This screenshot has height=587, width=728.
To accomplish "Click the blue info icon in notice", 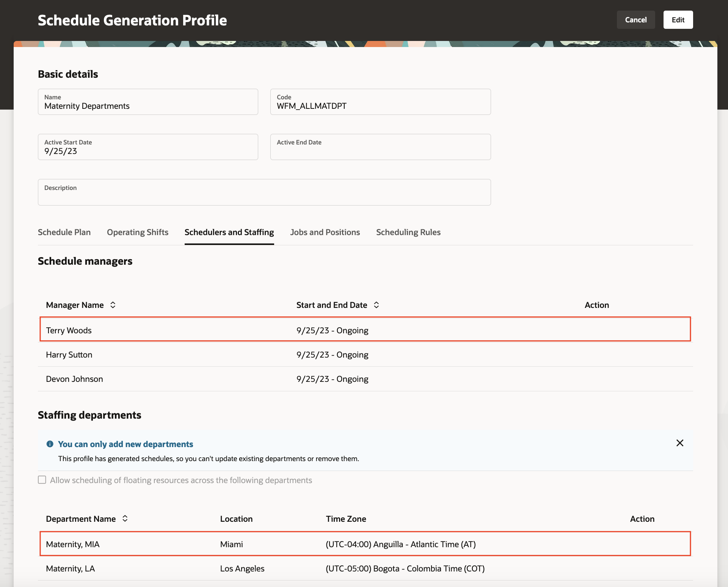I will [x=50, y=444].
